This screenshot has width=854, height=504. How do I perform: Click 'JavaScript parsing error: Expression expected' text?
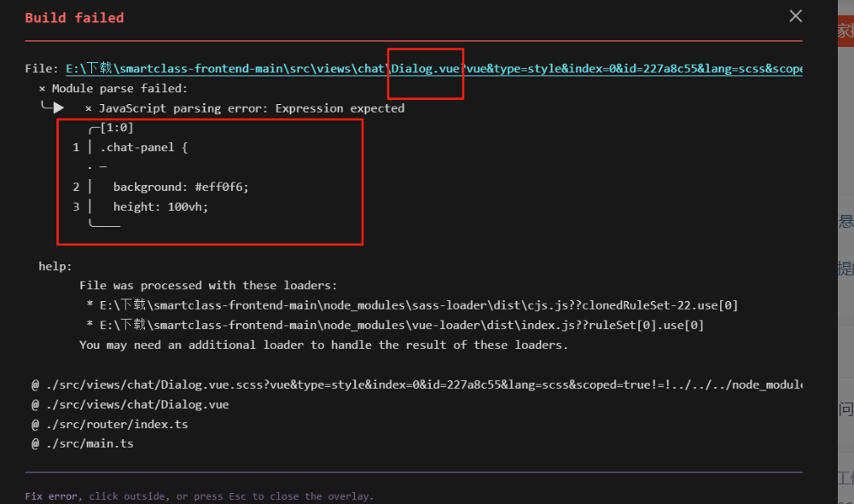click(x=252, y=108)
